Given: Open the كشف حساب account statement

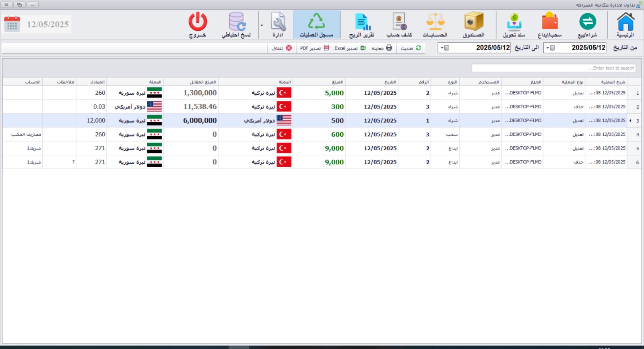Looking at the screenshot, I should pos(399,25).
